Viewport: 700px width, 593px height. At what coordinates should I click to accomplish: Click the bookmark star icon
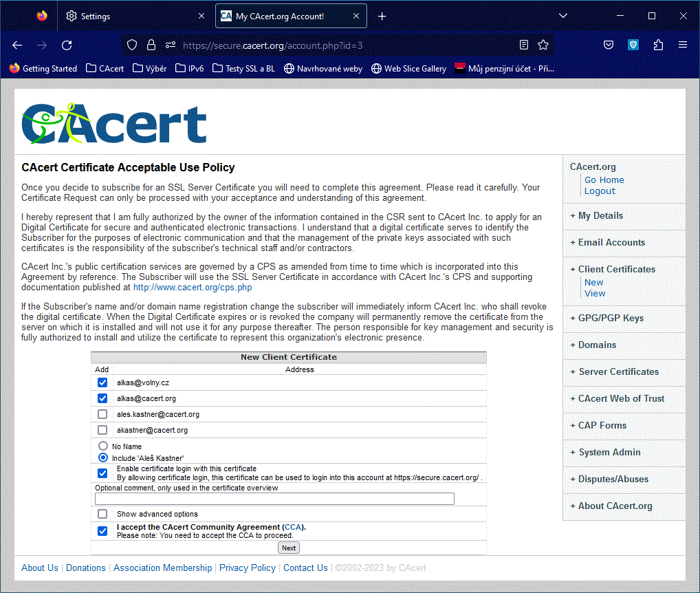coord(543,45)
